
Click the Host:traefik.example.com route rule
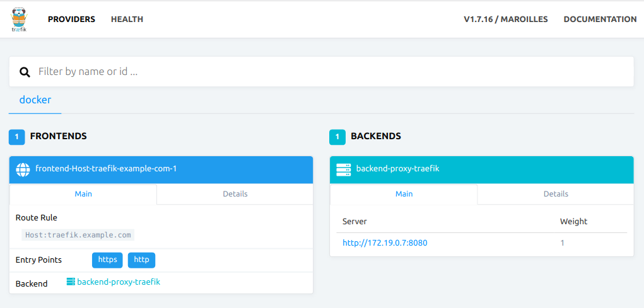78,236
